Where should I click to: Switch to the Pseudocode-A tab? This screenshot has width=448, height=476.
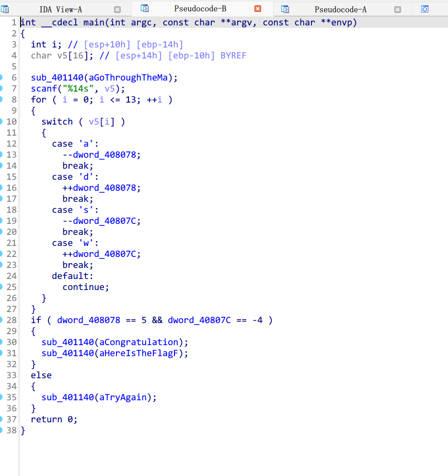[x=340, y=10]
